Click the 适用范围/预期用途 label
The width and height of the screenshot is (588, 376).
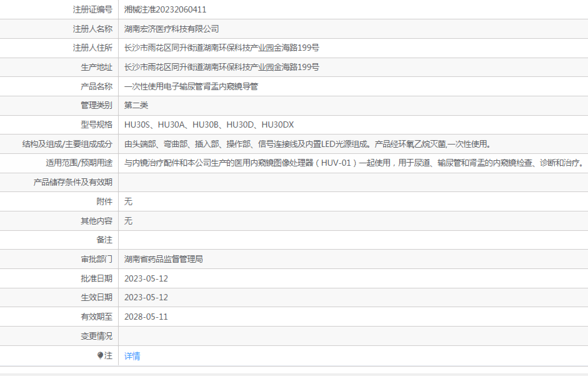(79, 163)
